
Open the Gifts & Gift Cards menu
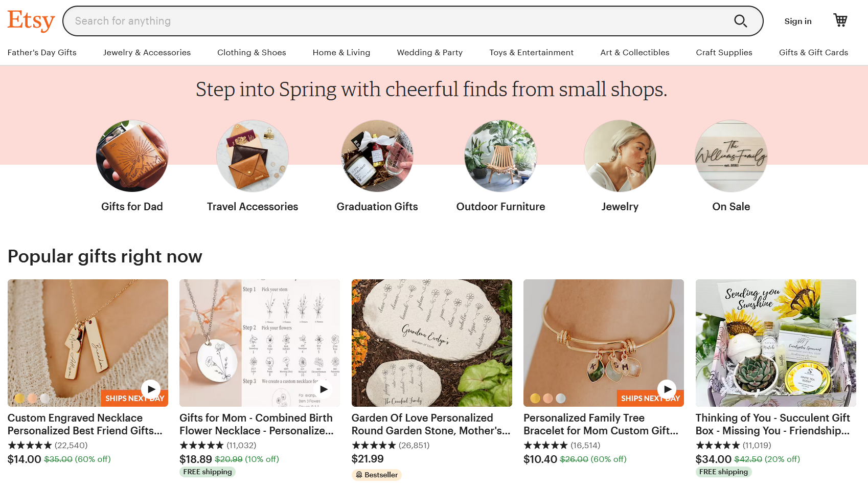tap(813, 52)
